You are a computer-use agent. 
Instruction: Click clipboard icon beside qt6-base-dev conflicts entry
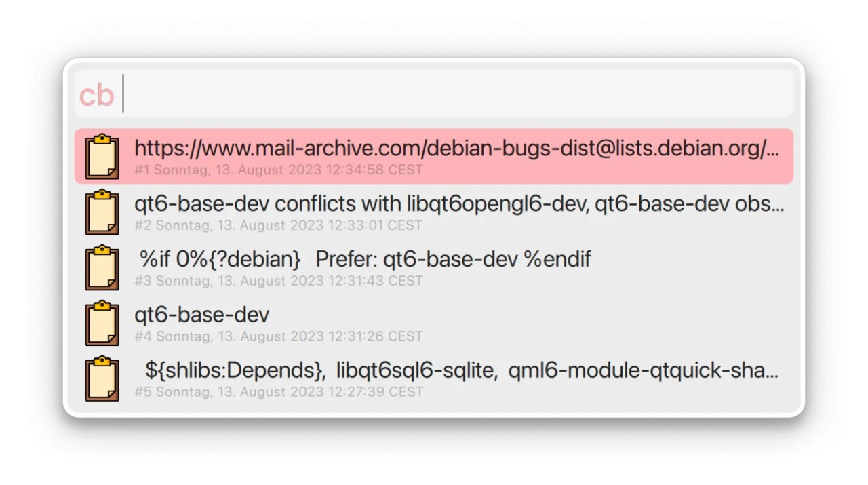coord(102,212)
